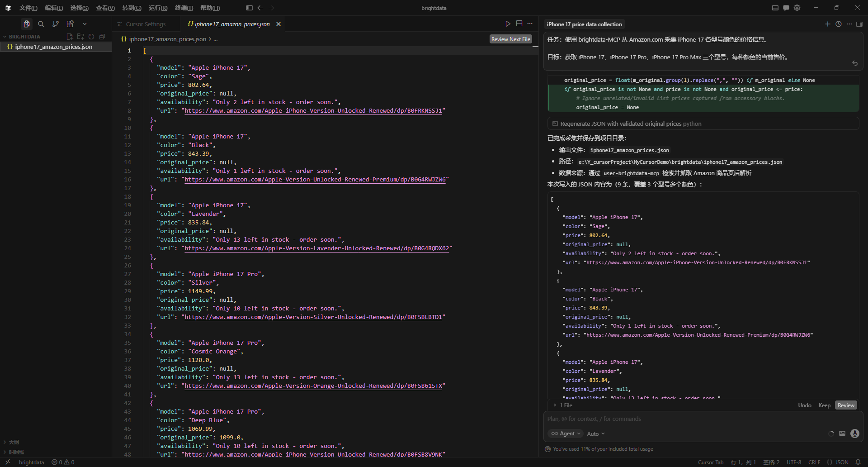Switch to the Cursor Settings tab
This screenshot has height=467, width=868.
(146, 24)
